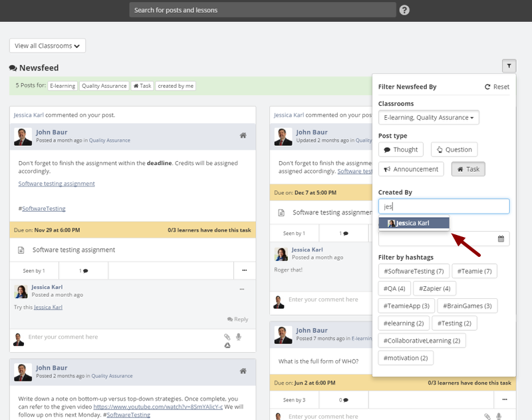532x420 pixels.
Task: Click John Baur name on 7 months ago post
Action: [x=312, y=331]
